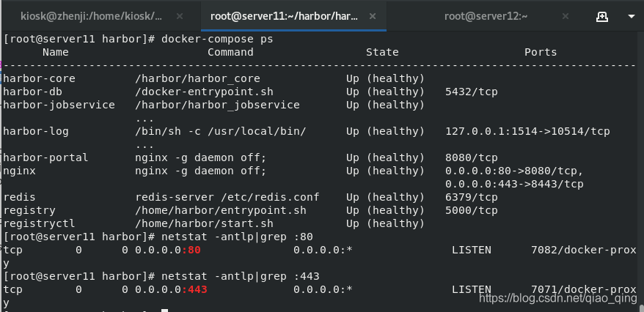644x312 pixels.
Task: Open a new terminal tab
Action: point(601,16)
